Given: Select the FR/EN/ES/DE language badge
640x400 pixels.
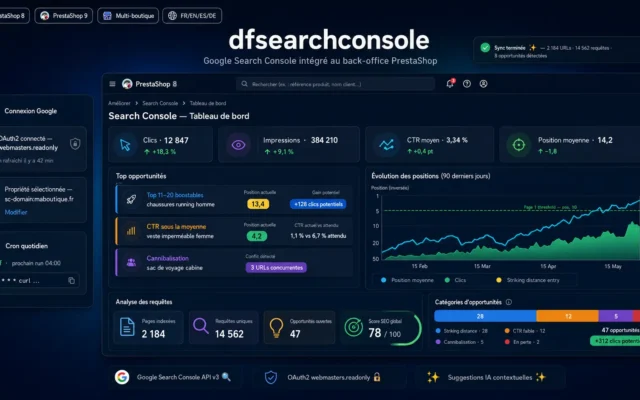Looking at the screenshot, I should 192,16.
